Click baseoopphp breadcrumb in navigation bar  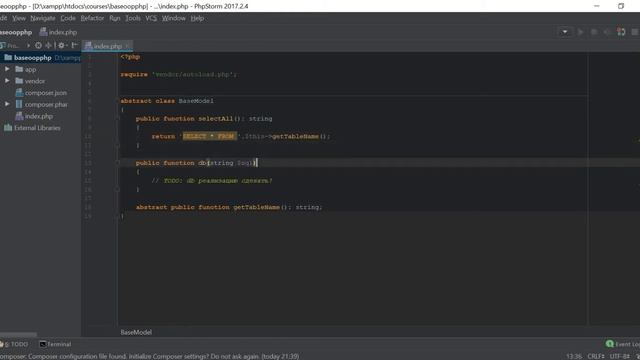[x=16, y=32]
